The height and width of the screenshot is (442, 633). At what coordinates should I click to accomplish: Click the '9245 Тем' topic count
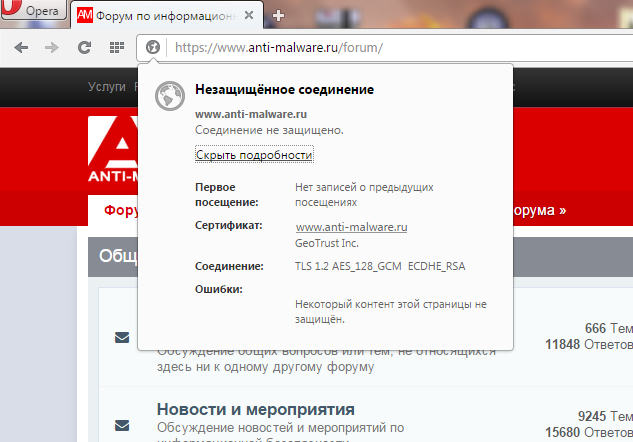[x=605, y=416]
